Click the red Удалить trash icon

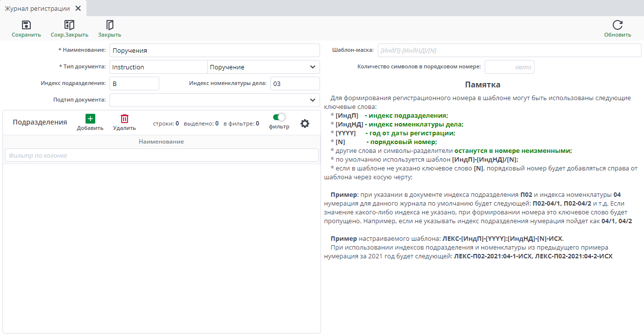[x=125, y=119]
